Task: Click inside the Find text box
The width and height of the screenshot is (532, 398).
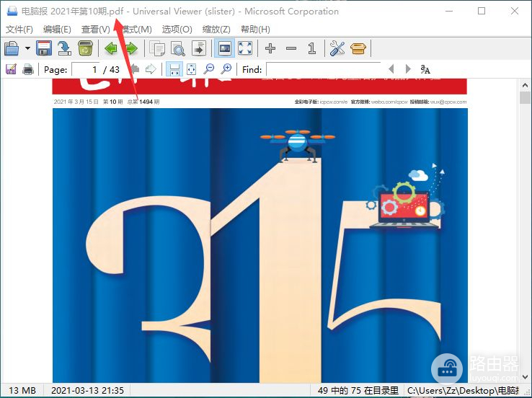Action: click(x=322, y=69)
